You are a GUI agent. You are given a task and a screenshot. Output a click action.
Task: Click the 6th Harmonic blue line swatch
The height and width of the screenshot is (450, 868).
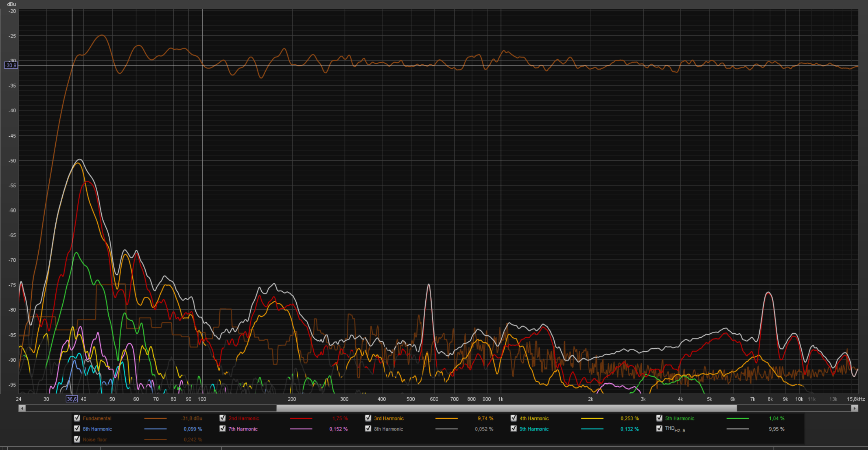(x=155, y=429)
